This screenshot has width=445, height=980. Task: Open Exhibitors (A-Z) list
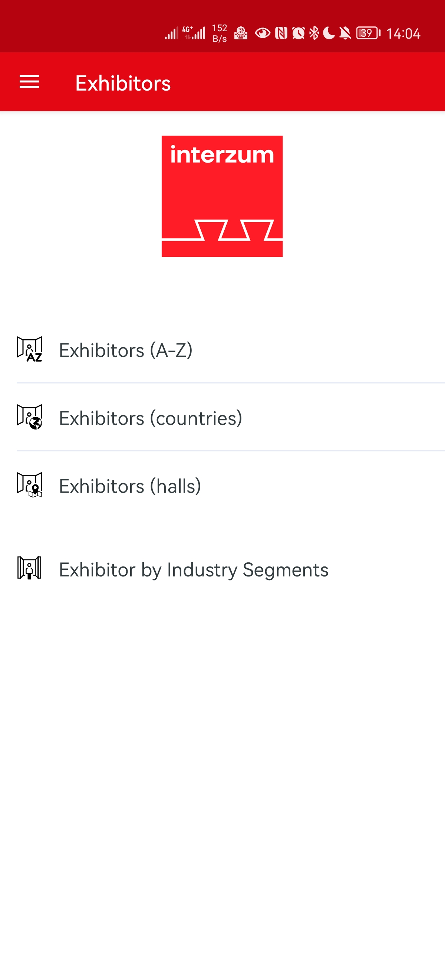click(x=126, y=350)
